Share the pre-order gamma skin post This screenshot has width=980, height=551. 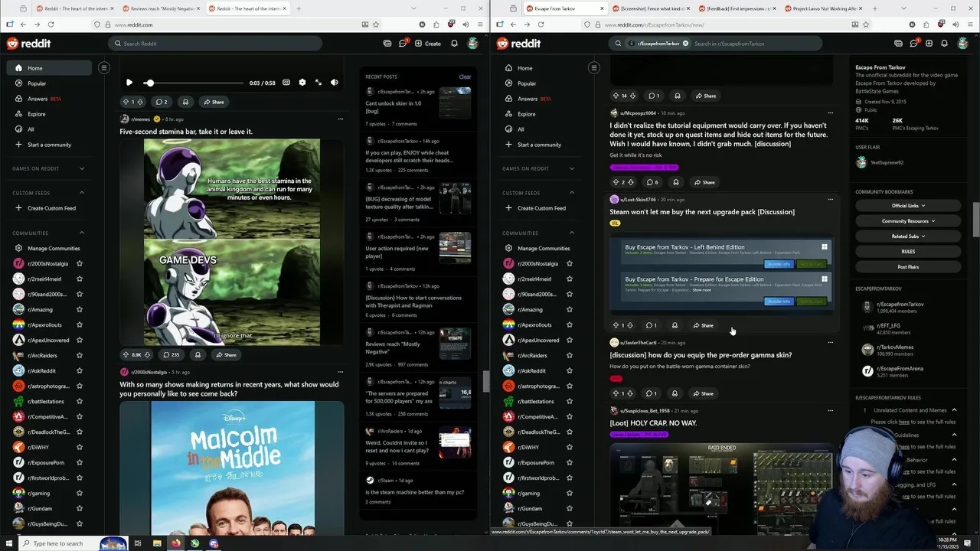(x=703, y=393)
